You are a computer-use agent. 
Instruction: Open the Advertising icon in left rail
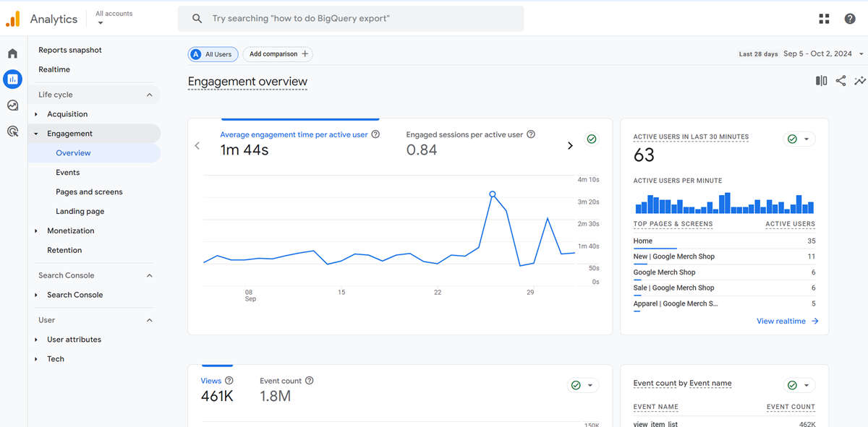tap(12, 131)
